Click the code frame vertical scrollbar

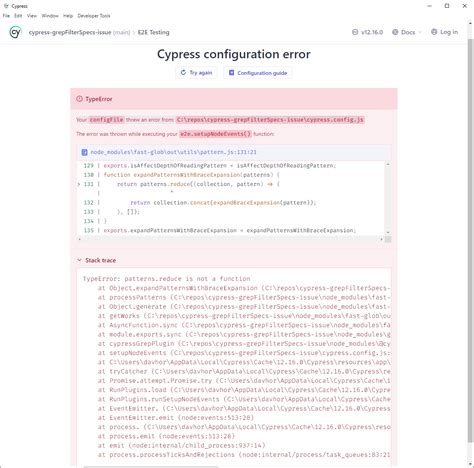click(x=388, y=198)
